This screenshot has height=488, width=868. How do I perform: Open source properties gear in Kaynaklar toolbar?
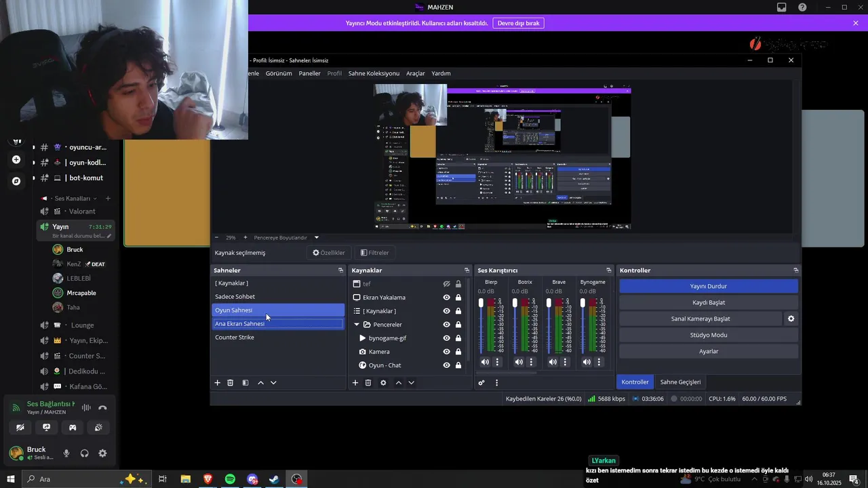click(x=383, y=383)
